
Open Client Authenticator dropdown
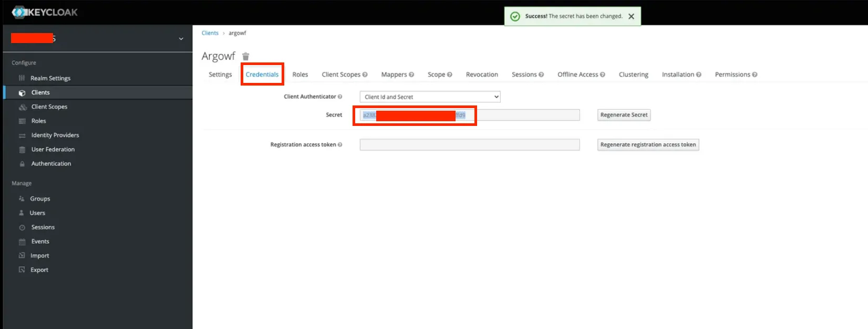tap(430, 97)
